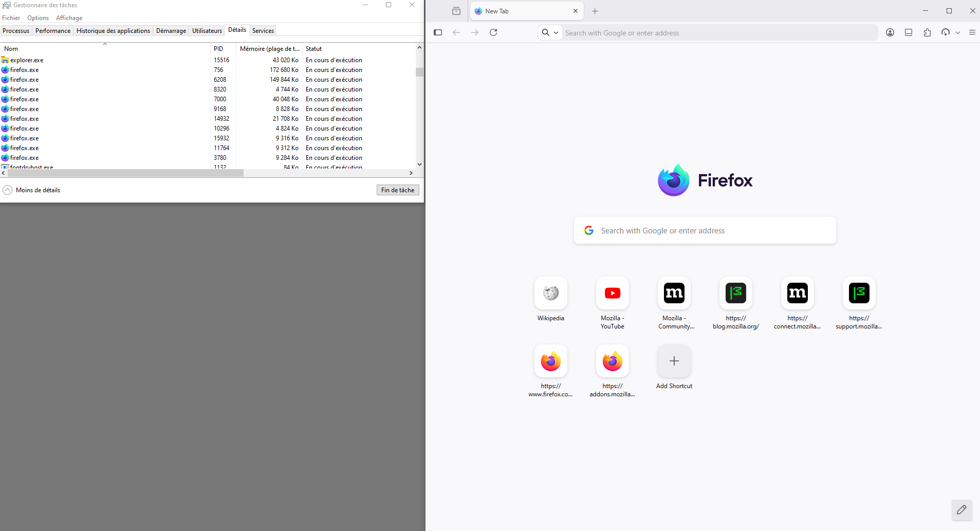The height and width of the screenshot is (531, 980).
Task: Focus the Google search box under the Firefox logo
Action: (x=705, y=231)
